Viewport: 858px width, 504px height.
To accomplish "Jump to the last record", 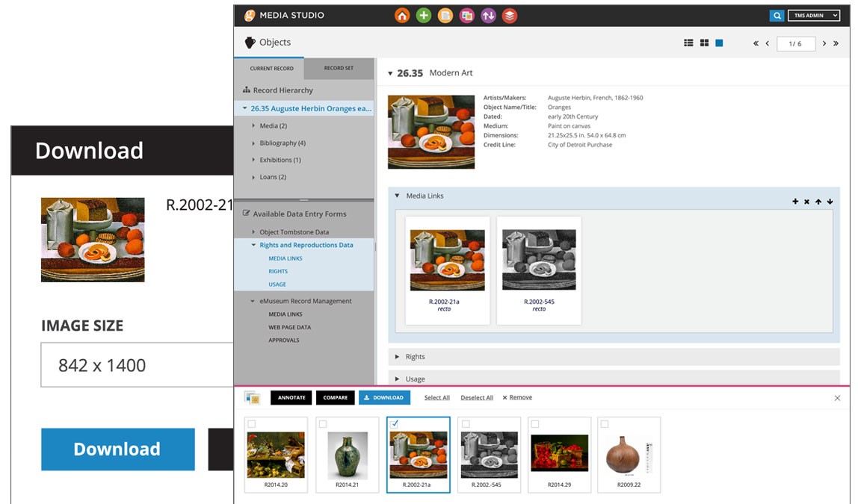I will click(836, 43).
